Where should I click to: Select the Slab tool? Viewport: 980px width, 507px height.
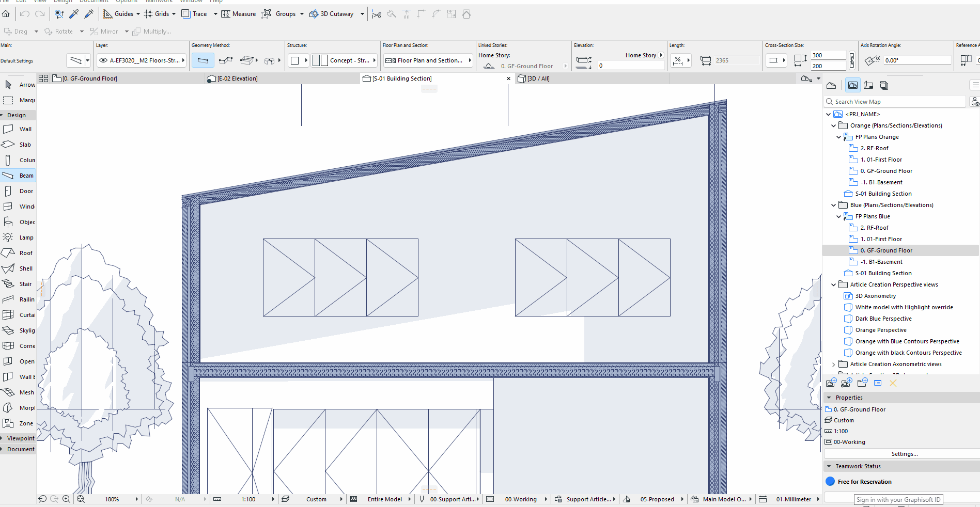18,145
